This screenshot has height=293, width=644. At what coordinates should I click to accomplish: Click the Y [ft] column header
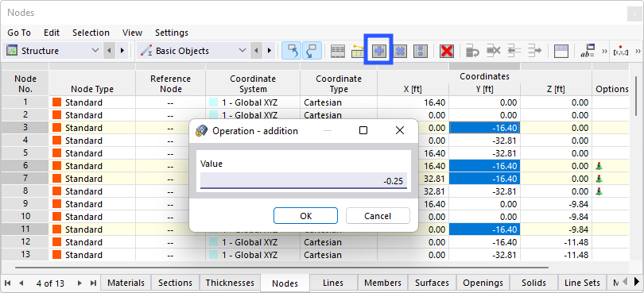(x=484, y=89)
